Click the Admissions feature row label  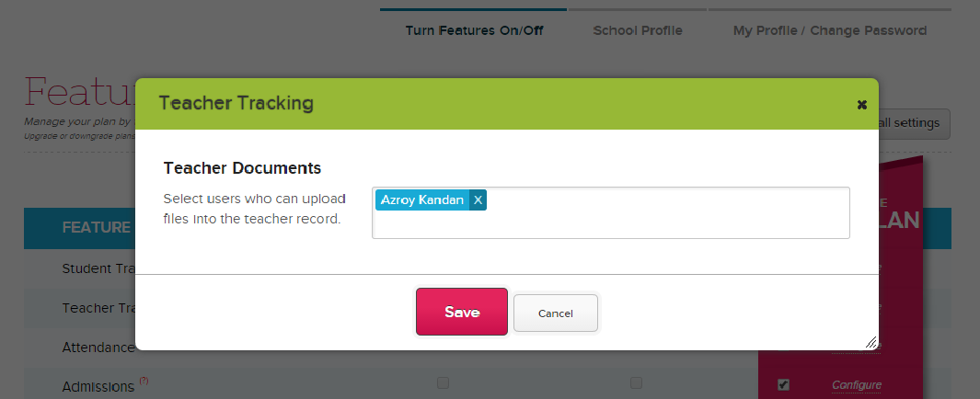[x=98, y=387]
